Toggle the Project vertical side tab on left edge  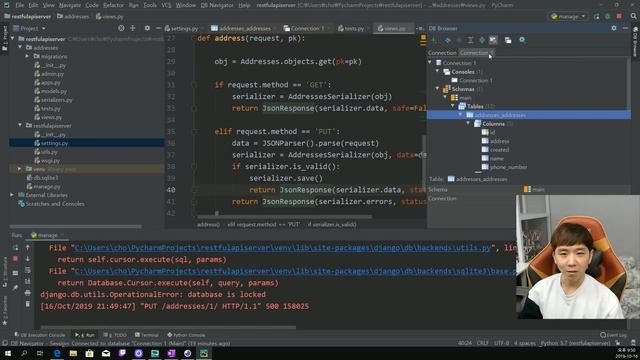tap(4, 39)
